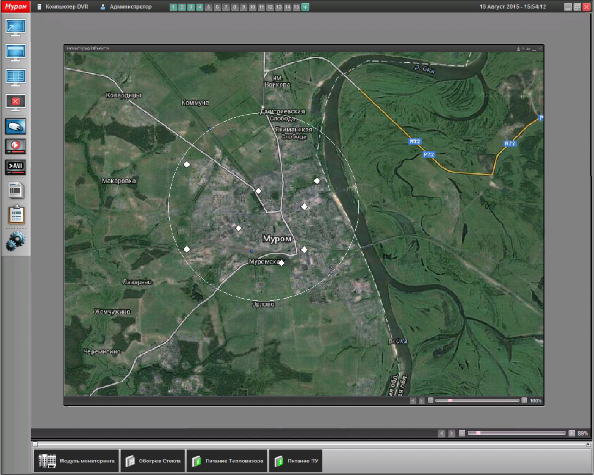This screenshot has width=594, height=475.
Task: Open the event log sheet icon
Action: click(x=16, y=190)
